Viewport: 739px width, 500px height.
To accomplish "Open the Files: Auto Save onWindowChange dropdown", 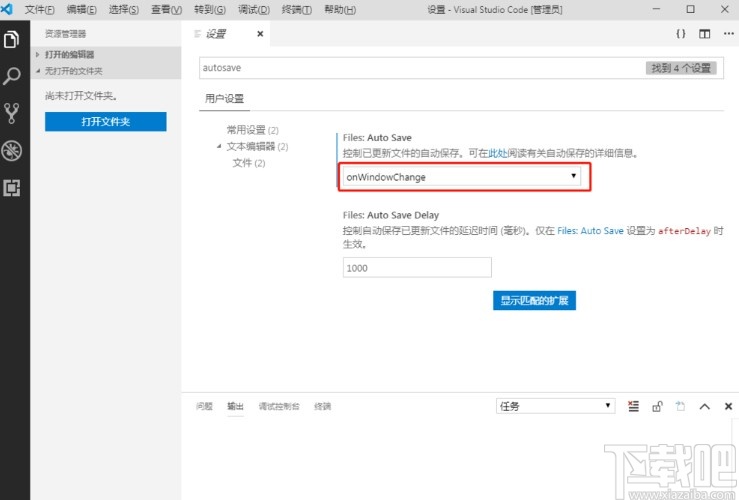I will (462, 177).
